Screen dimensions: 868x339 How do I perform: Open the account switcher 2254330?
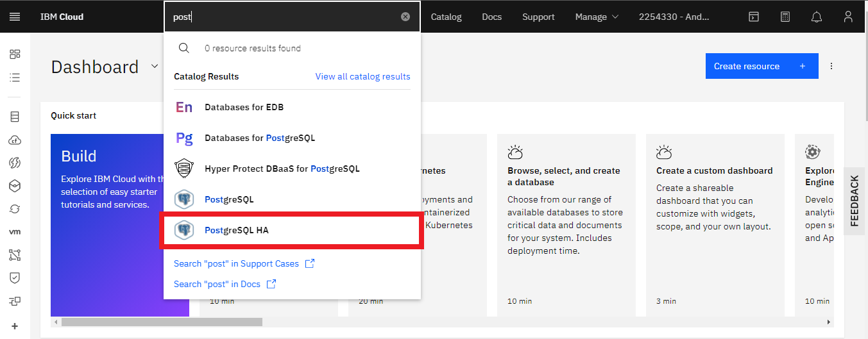674,17
